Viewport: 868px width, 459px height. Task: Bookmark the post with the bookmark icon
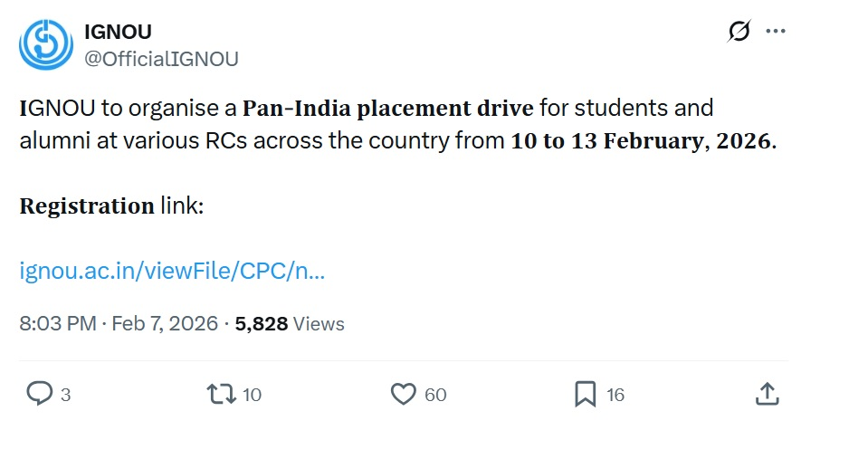[585, 394]
